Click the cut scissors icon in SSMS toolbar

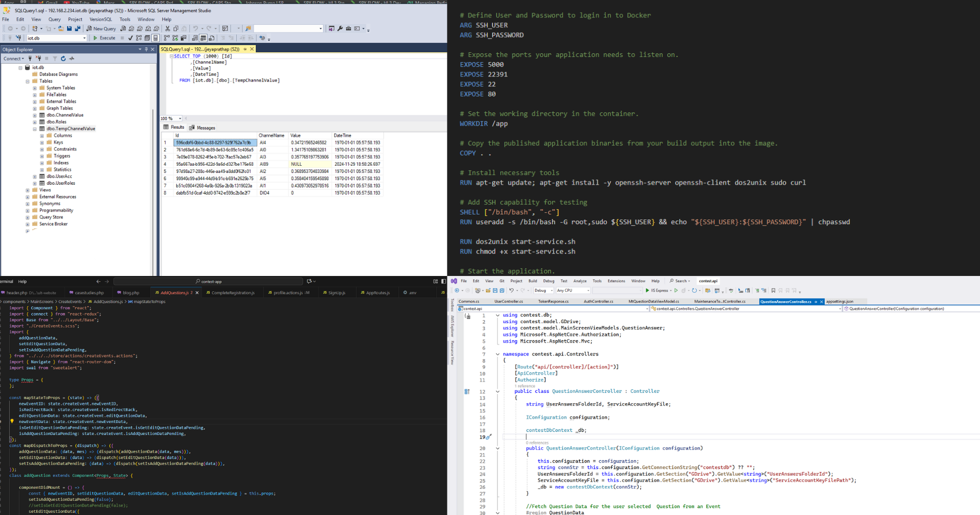click(x=168, y=29)
